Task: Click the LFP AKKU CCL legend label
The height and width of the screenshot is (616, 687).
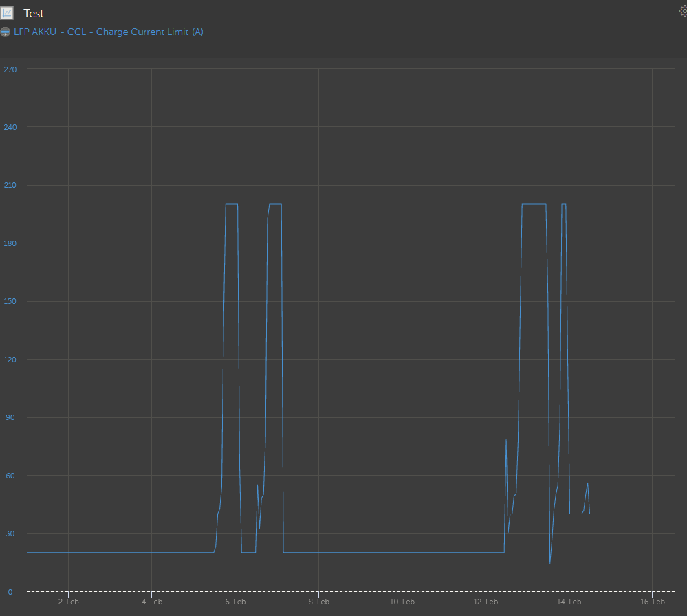Action: pos(108,32)
